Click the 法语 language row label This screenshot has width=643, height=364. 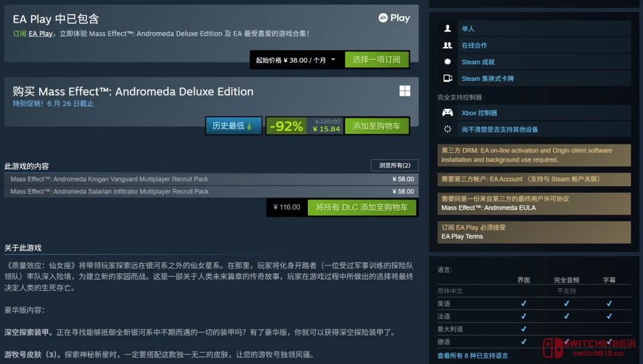pyautogui.click(x=444, y=316)
